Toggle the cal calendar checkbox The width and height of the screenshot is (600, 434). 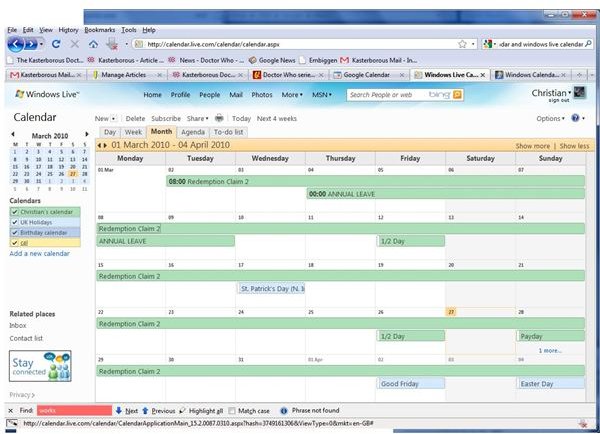15,243
